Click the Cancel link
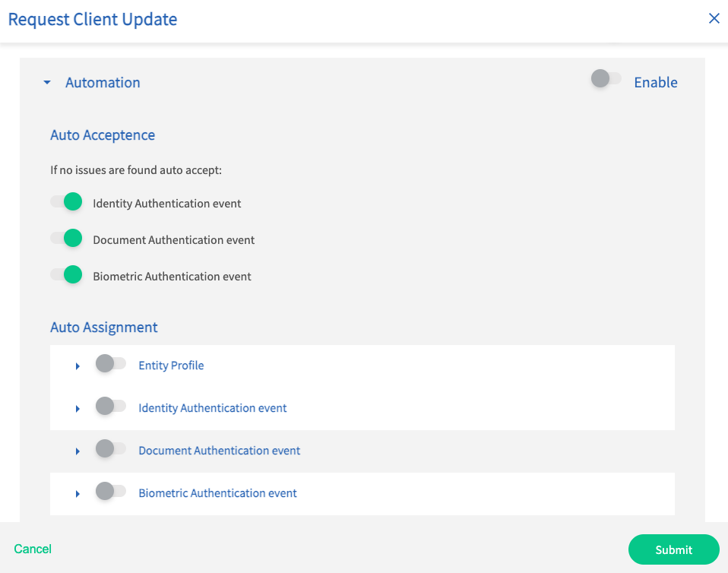This screenshot has height=573, width=728. pos(33,549)
